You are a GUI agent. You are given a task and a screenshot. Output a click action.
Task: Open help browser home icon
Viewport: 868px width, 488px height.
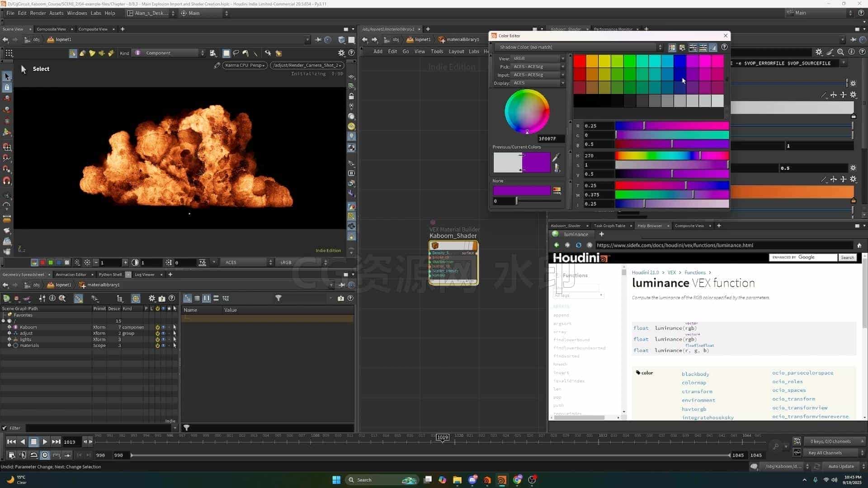coord(859,245)
